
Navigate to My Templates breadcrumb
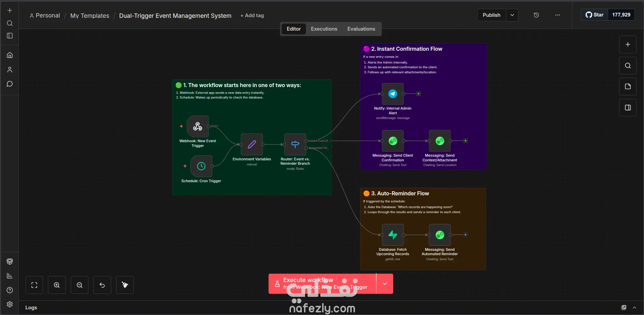tap(90, 16)
